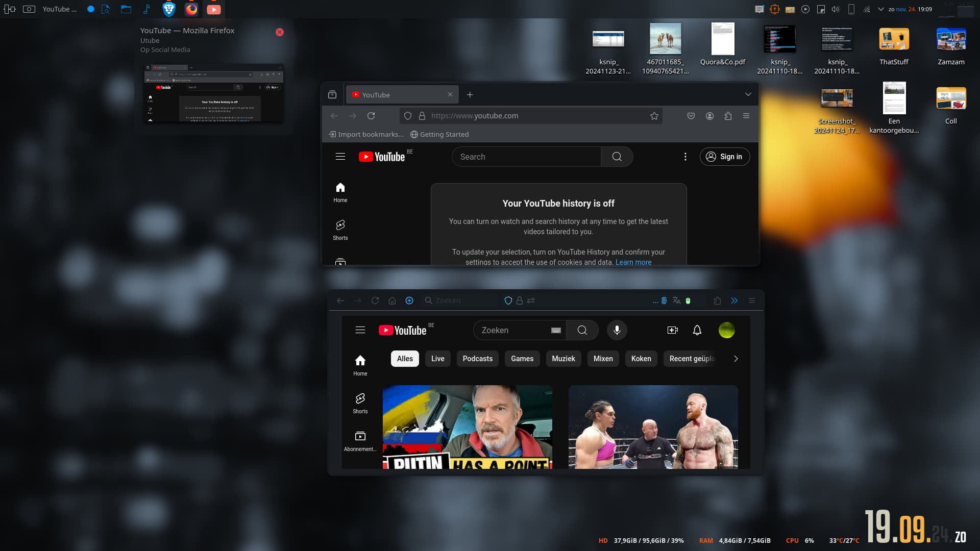The width and height of the screenshot is (980, 551).
Task: Select the Live filter chip
Action: click(x=438, y=359)
